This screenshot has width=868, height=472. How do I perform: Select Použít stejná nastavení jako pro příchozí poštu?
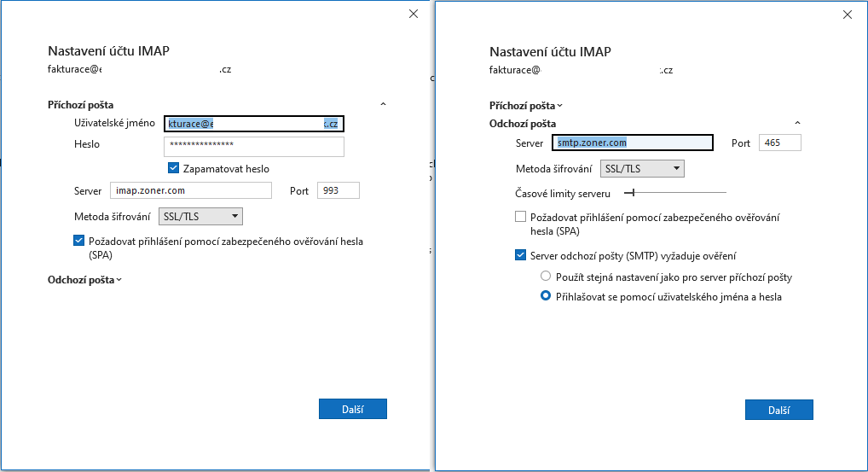[546, 277]
